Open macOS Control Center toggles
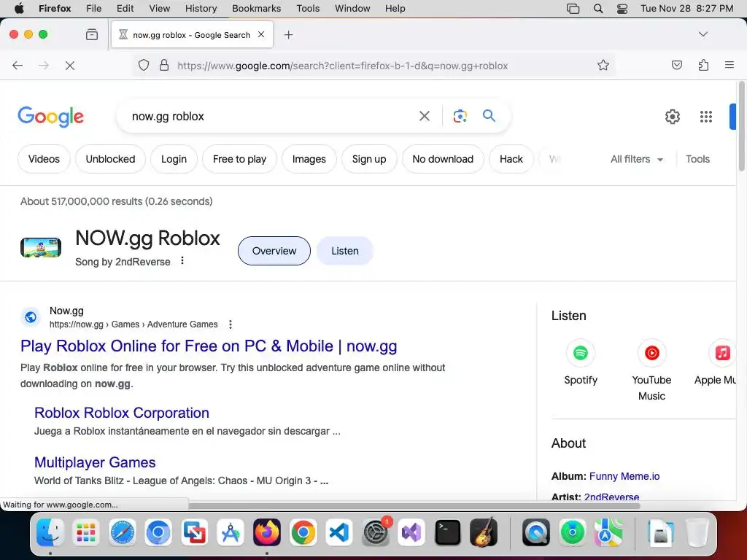Image resolution: width=747 pixels, height=560 pixels. (x=622, y=9)
